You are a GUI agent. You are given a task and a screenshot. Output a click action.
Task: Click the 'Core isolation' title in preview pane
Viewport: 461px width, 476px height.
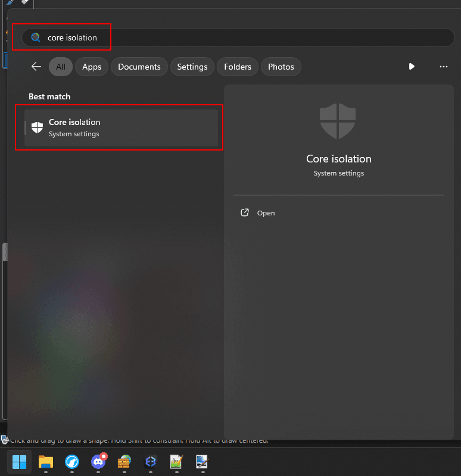pyautogui.click(x=339, y=159)
